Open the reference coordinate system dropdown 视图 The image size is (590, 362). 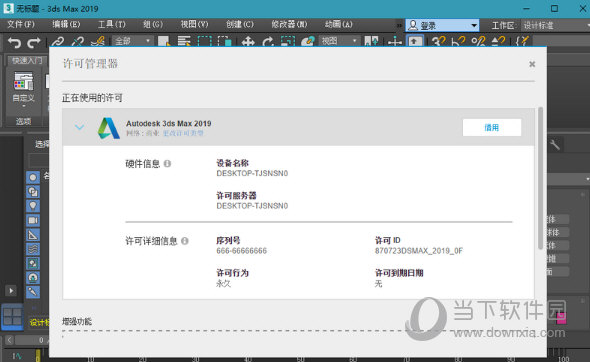pyautogui.click(x=339, y=41)
